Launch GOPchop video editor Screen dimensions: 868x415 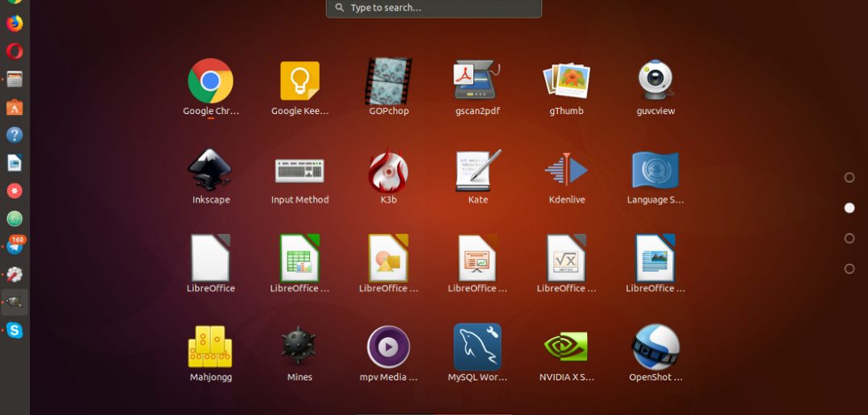point(389,80)
